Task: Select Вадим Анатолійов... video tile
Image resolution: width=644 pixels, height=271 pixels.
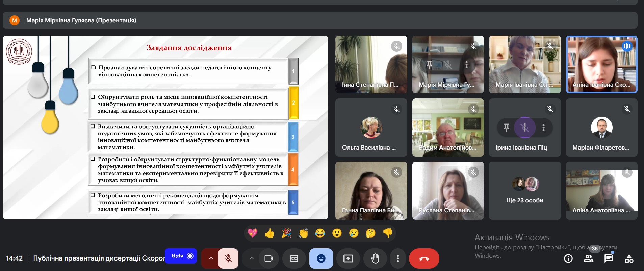Action: click(x=448, y=128)
